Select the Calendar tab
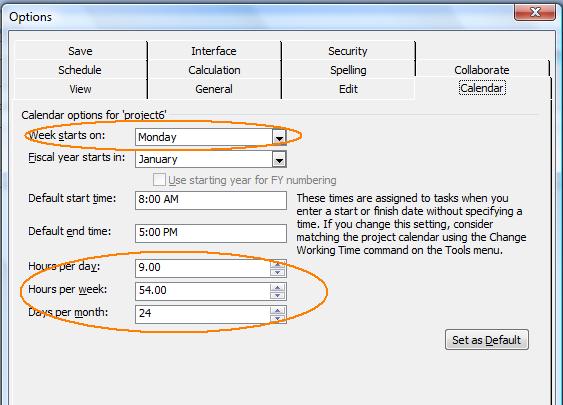 coord(482,88)
